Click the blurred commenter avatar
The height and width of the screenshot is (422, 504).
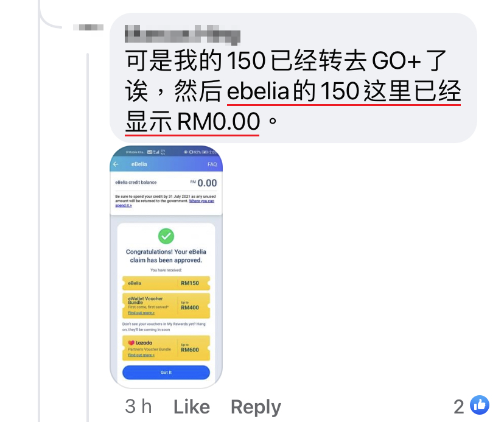click(x=88, y=27)
